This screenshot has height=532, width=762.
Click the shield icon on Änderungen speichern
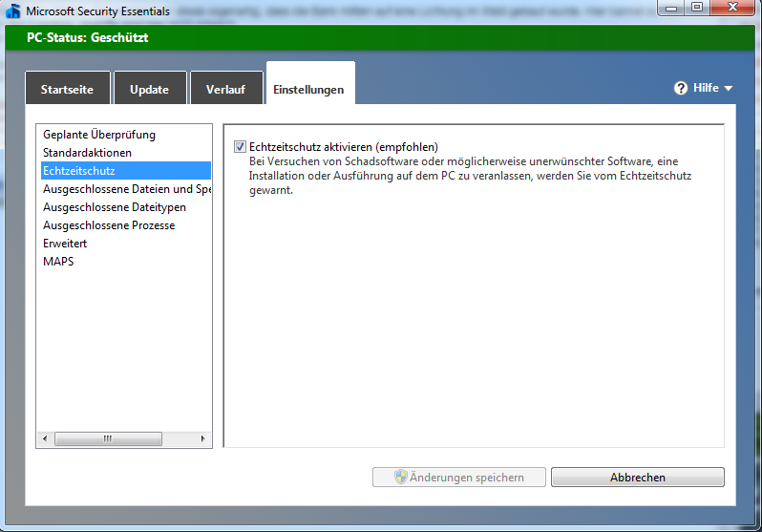coord(400,477)
